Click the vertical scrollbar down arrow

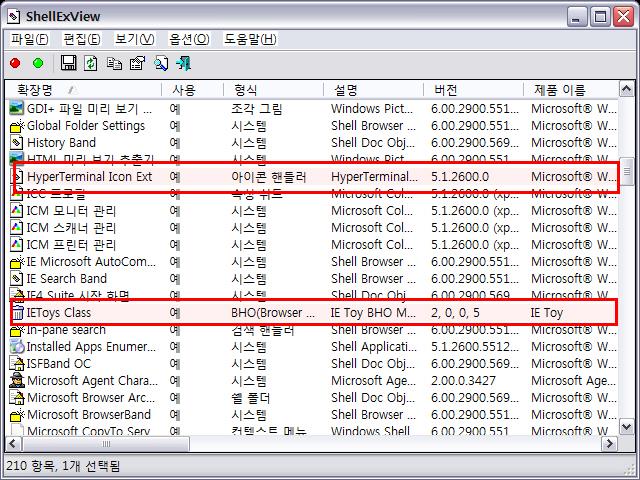point(627,427)
